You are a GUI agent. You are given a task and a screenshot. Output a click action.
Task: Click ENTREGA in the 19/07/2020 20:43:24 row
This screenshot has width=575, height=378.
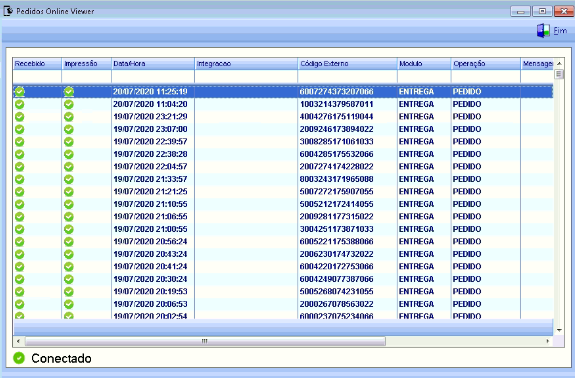pyautogui.click(x=416, y=254)
